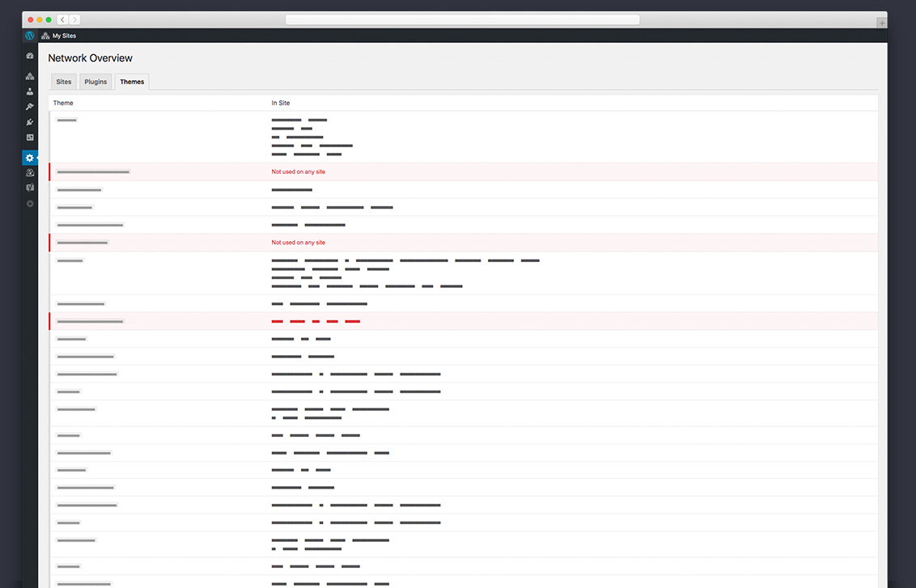
Task: Click the WordPress logo in admin bar
Action: [x=30, y=36]
